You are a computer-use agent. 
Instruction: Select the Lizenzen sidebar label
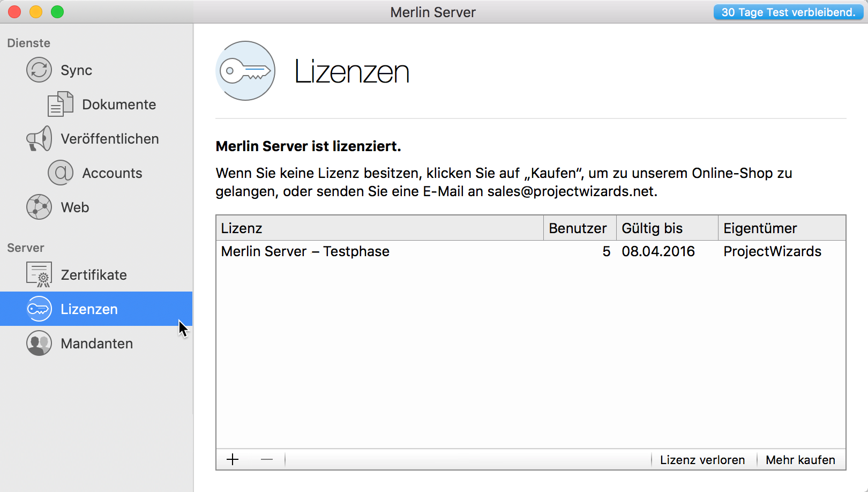click(x=89, y=309)
